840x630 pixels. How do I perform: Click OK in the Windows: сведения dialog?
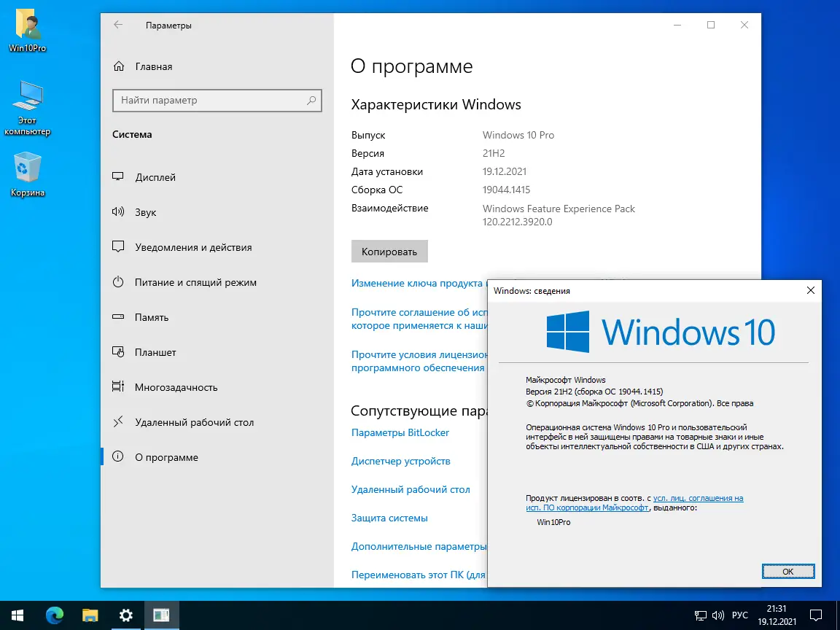[788, 572]
